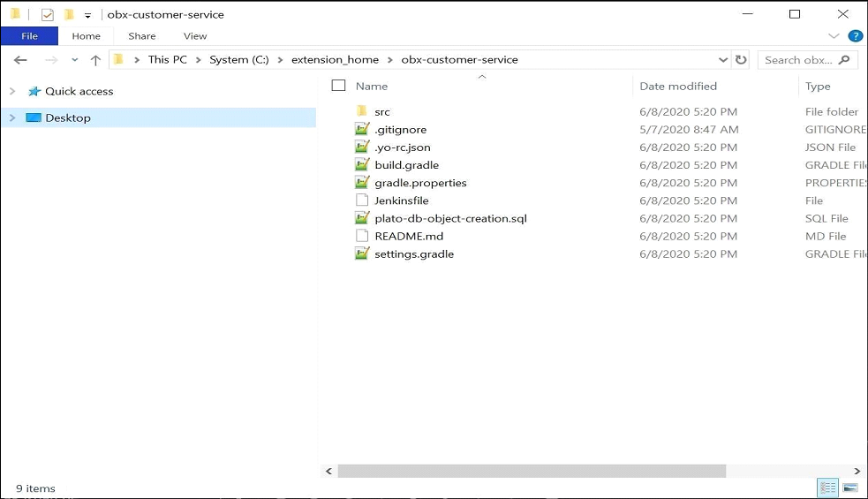Viewport: 868px width, 499px height.
Task: Go back with the Back arrow
Action: coord(20,60)
